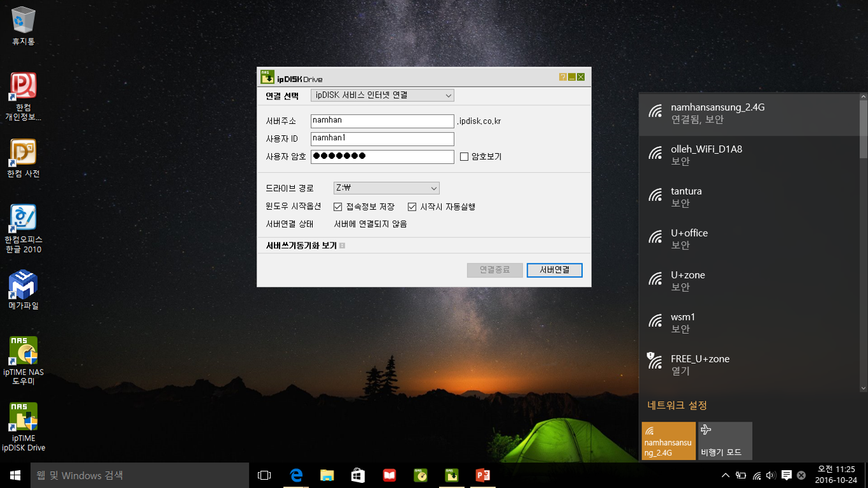Image resolution: width=868 pixels, height=488 pixels.
Task: Select the ipTIME ipDISK Drive desktop icon
Action: (x=24, y=427)
